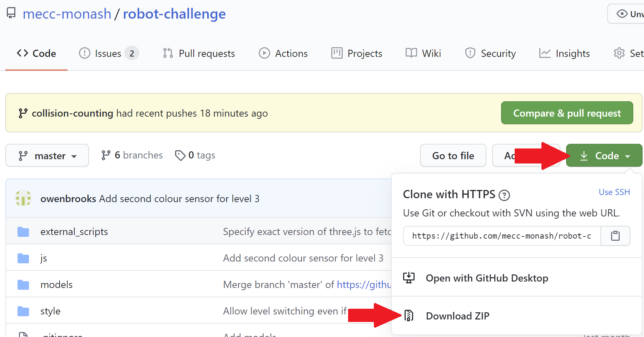
Task: Open the Issues tab
Action: pyautogui.click(x=108, y=53)
